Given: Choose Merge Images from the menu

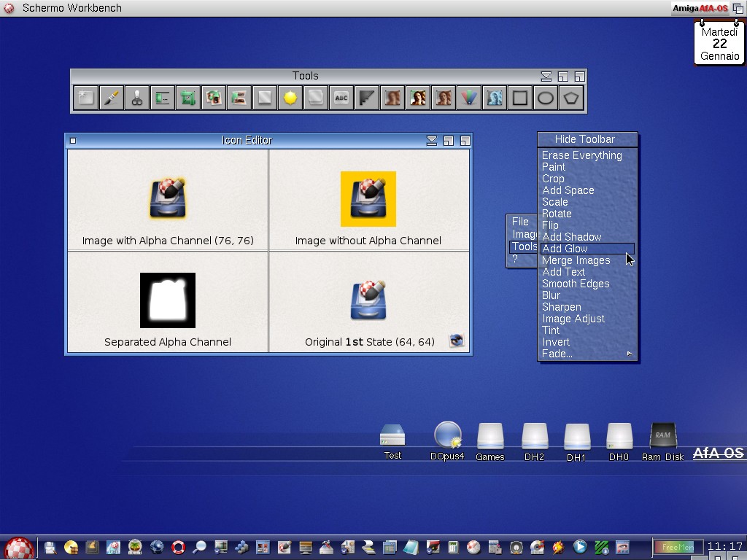Looking at the screenshot, I should click(x=576, y=260).
